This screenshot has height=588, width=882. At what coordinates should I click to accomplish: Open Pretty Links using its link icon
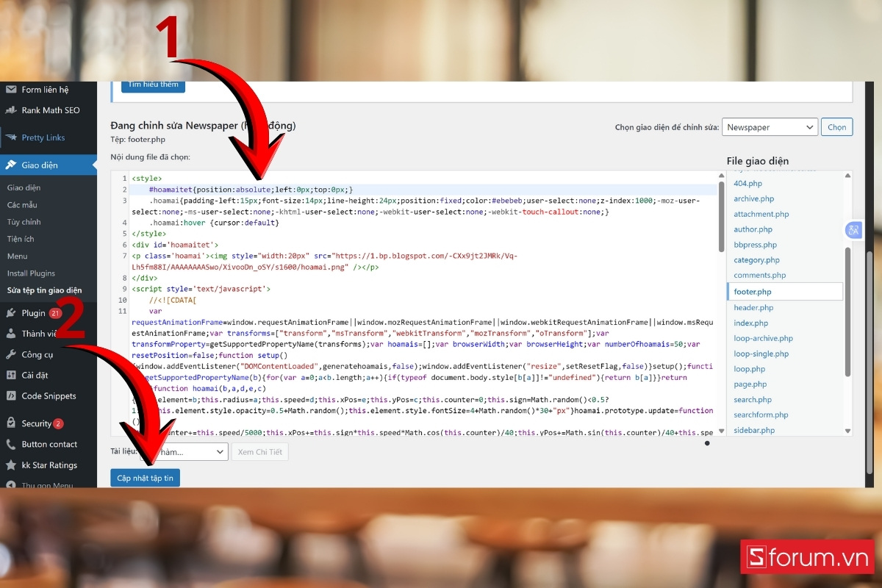point(12,137)
